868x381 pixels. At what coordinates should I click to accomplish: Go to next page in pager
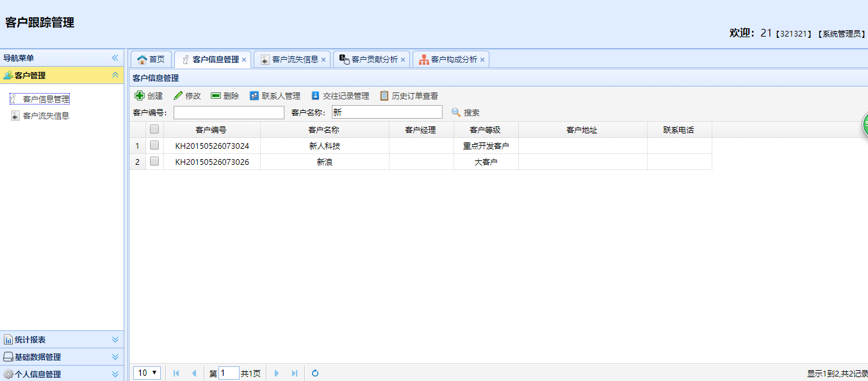pos(277,373)
